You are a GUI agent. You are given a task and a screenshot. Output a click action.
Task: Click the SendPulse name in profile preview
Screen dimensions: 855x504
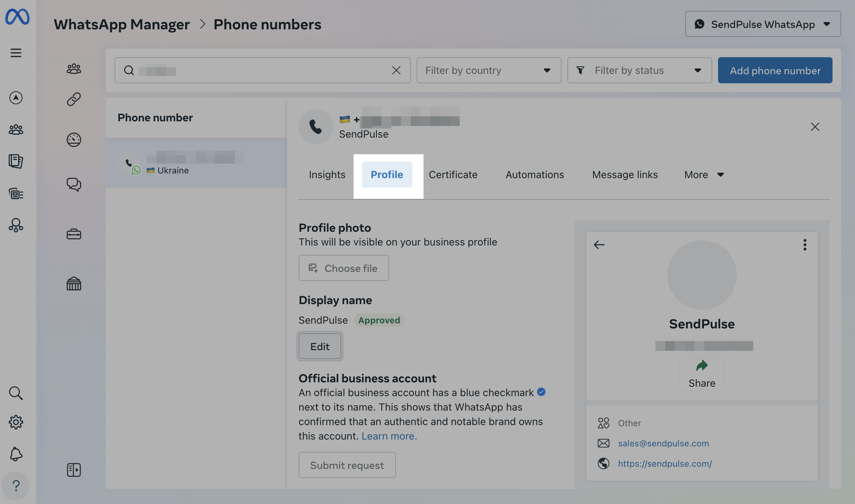[x=702, y=324]
